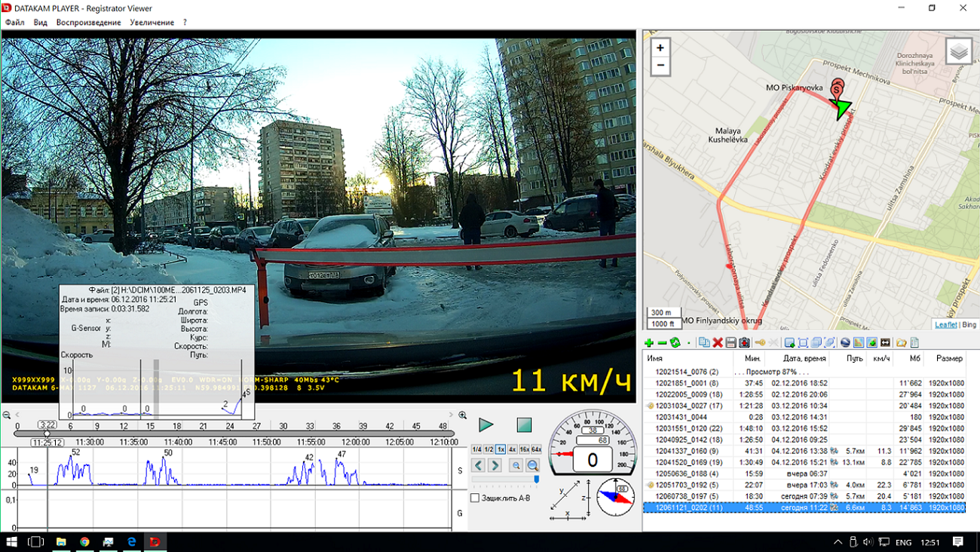980x552 pixels.
Task: Delete selected file with red X icon
Action: point(718,342)
